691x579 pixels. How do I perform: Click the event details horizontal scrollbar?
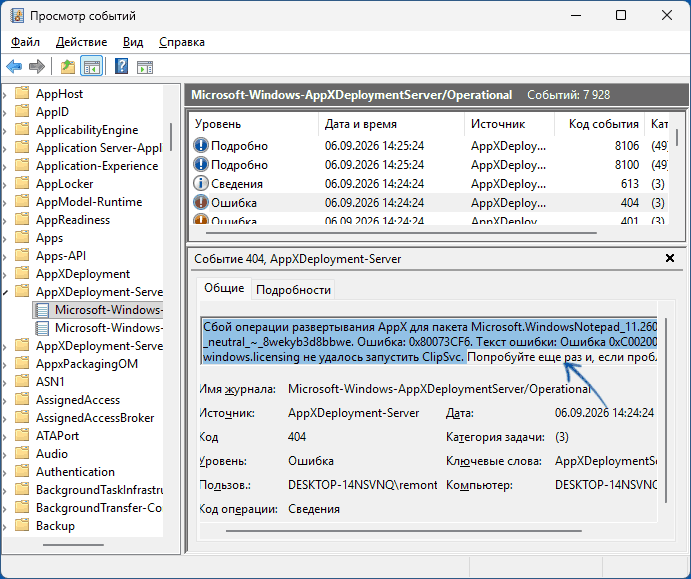tap(404, 531)
